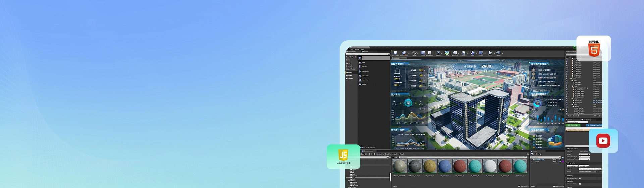Image resolution: width=644 pixels, height=188 pixels.
Task: Start Play in the editor toolbar
Action: [x=490, y=53]
